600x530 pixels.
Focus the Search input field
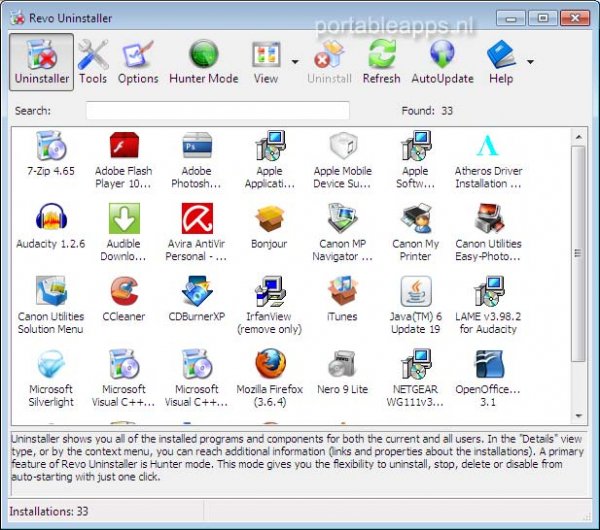(217, 111)
